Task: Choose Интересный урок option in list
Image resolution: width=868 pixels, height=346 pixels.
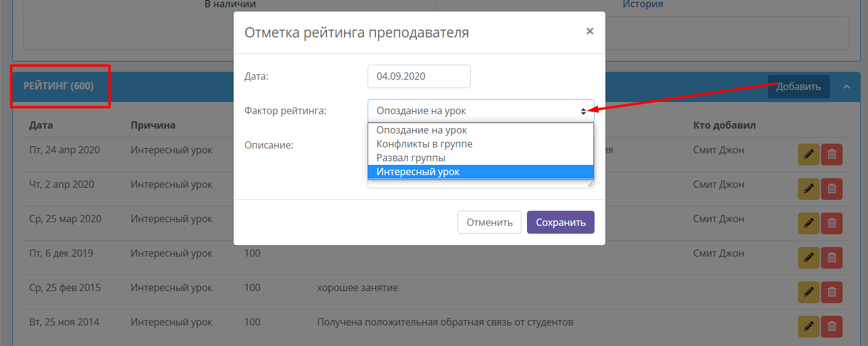Action: click(481, 172)
